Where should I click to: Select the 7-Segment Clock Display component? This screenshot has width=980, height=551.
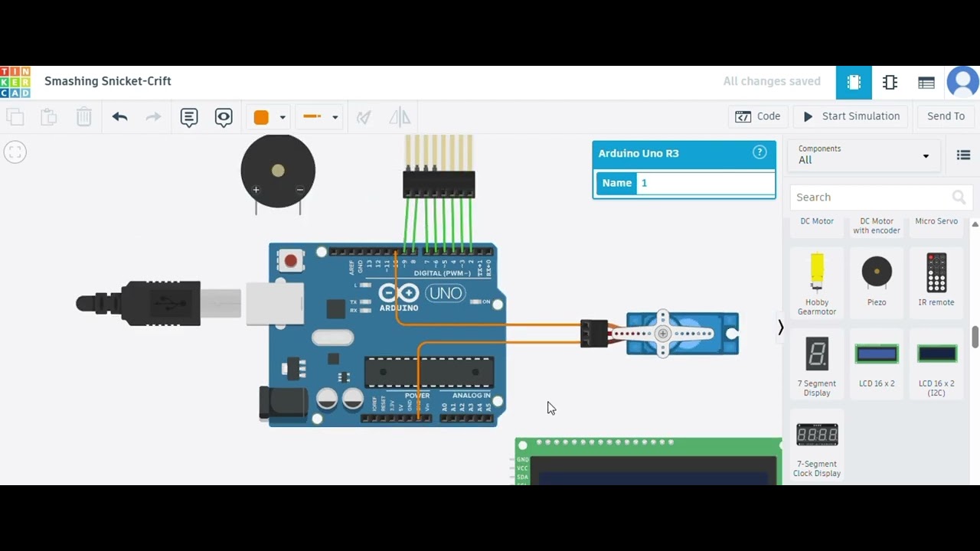817,445
